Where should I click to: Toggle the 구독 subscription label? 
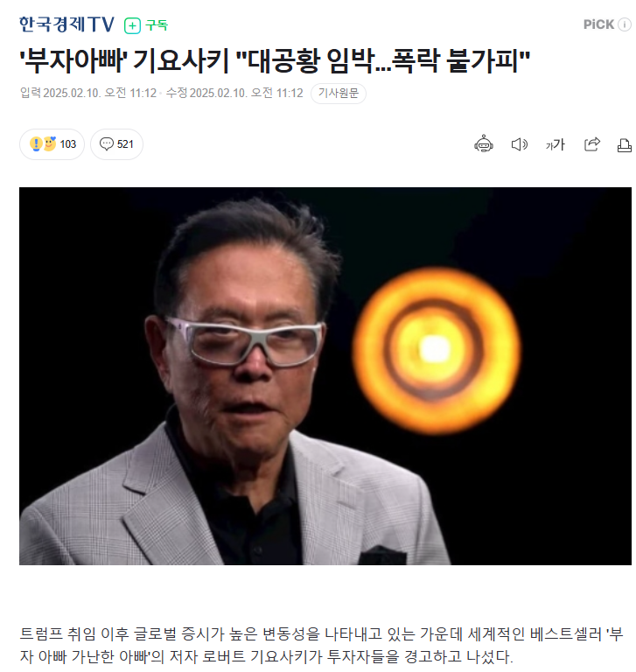point(157,25)
